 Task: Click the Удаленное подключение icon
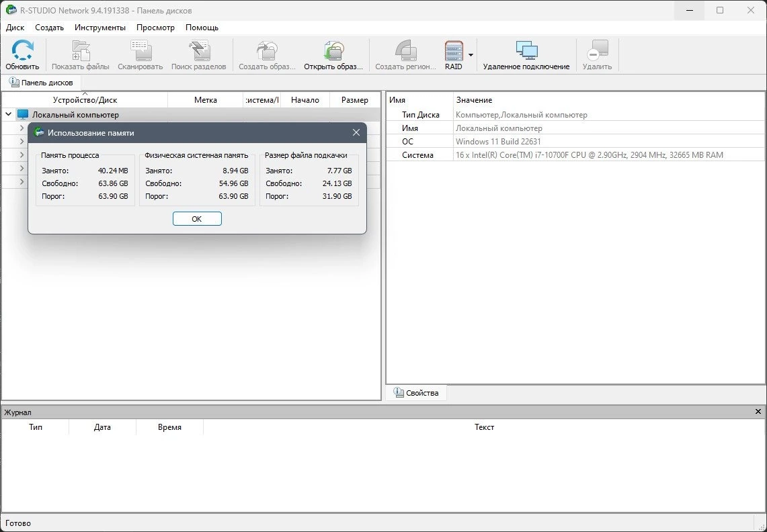(526, 50)
